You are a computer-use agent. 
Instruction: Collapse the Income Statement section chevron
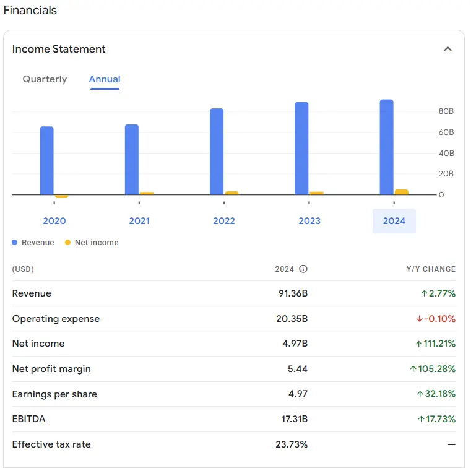(x=448, y=49)
